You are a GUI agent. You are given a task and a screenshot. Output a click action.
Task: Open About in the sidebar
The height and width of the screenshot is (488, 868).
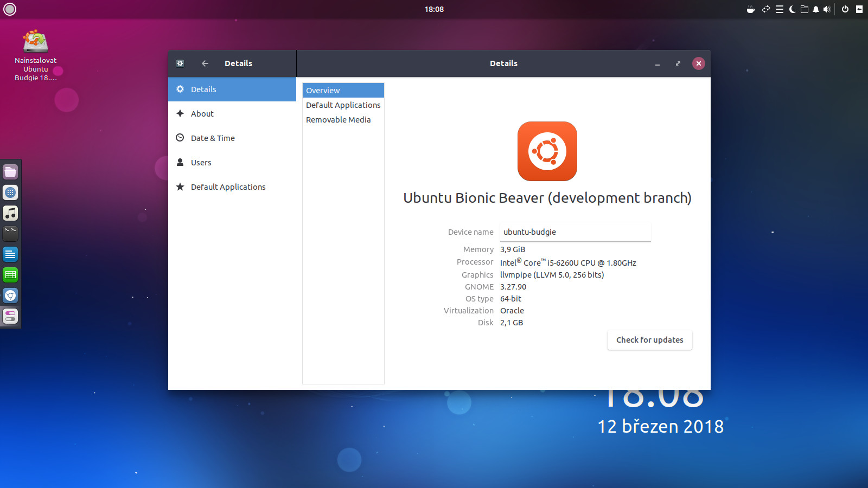coord(232,114)
